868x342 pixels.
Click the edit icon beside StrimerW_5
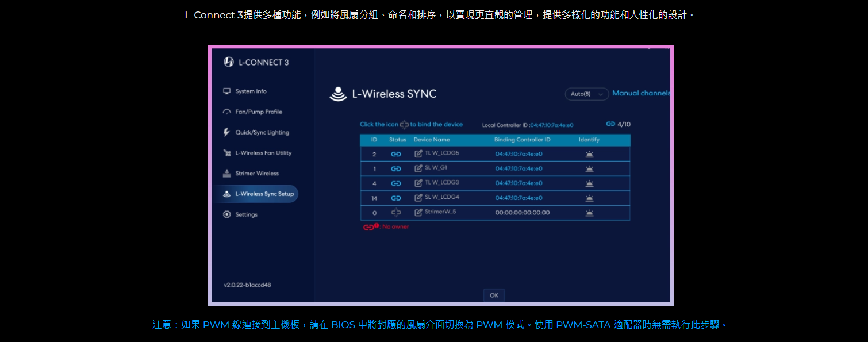(418, 213)
